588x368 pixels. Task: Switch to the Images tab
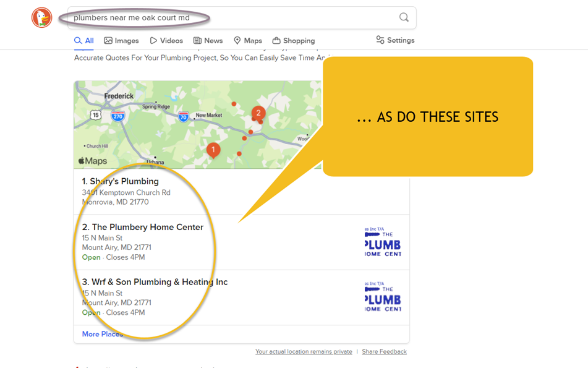[x=121, y=41]
